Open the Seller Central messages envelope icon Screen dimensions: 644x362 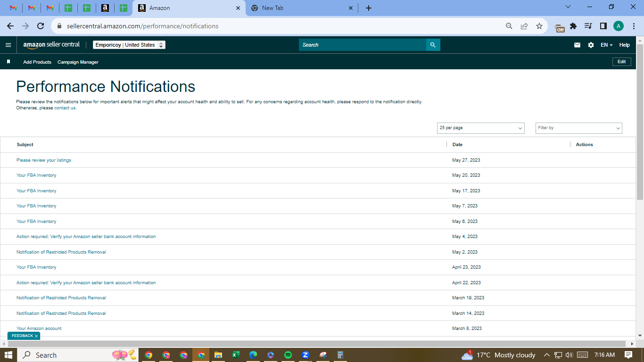577,45
